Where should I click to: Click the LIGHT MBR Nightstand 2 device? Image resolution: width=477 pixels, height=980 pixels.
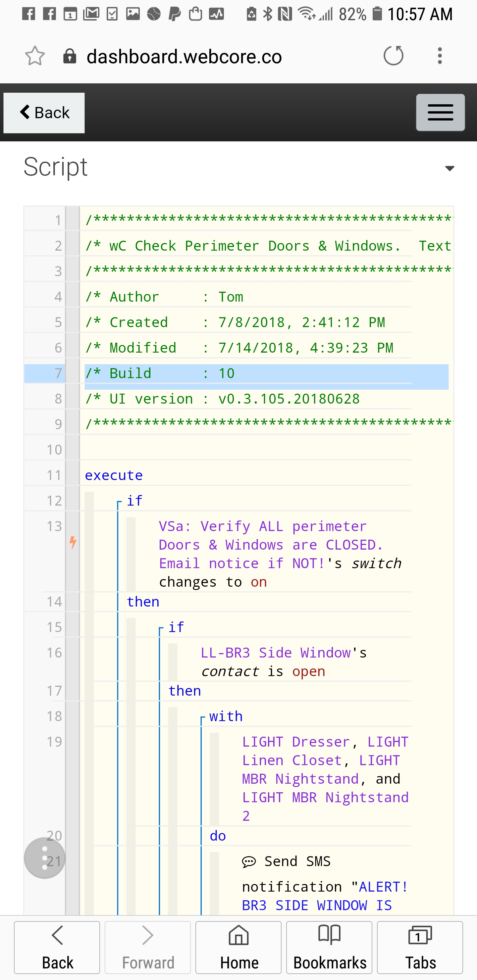pos(325,807)
